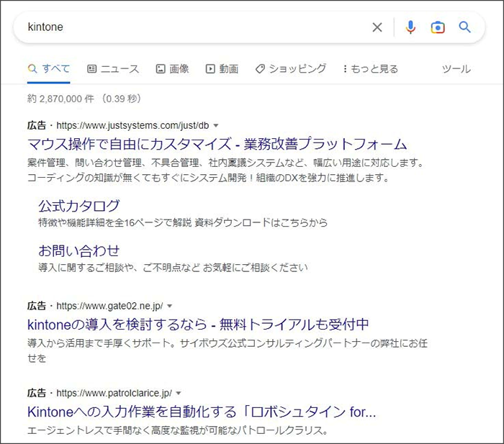504x444 pixels.
Task: Click the 約 2,870,000 件 result count
Action: 60,99
